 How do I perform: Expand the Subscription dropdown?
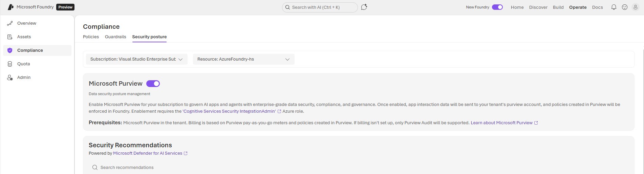[x=136, y=59]
